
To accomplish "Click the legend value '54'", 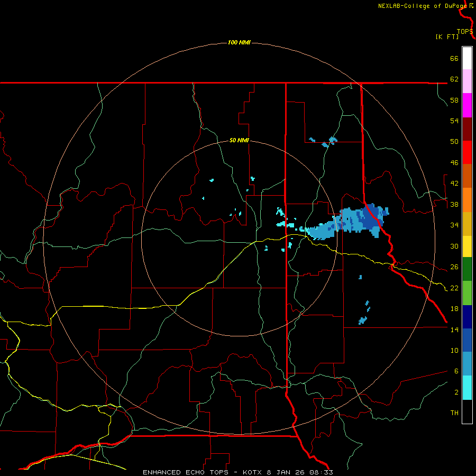I will point(454,121).
